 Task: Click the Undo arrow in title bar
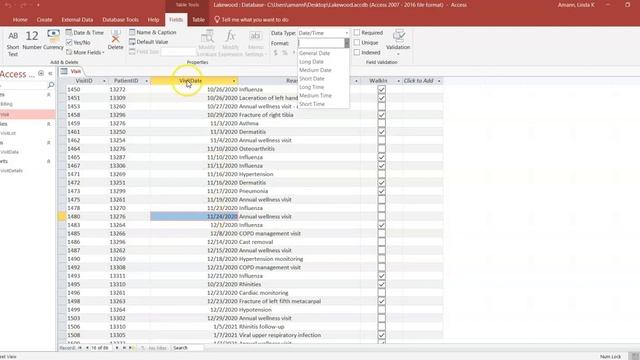click(8, 5)
